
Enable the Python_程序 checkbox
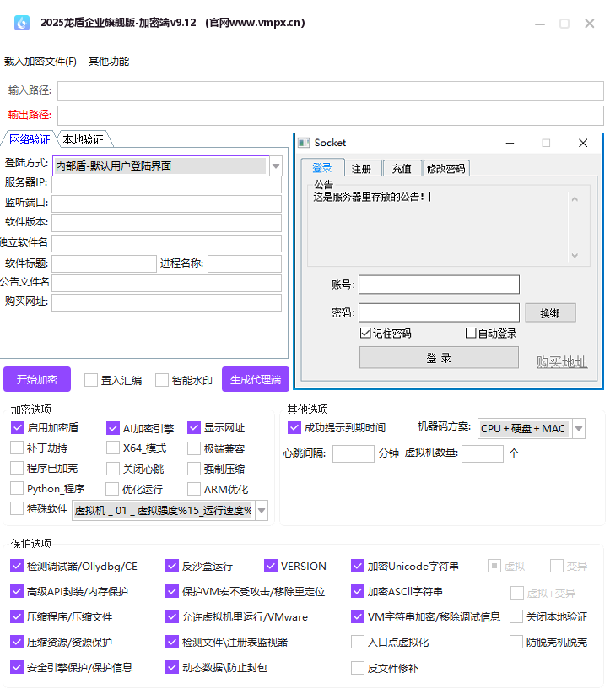click(x=17, y=488)
